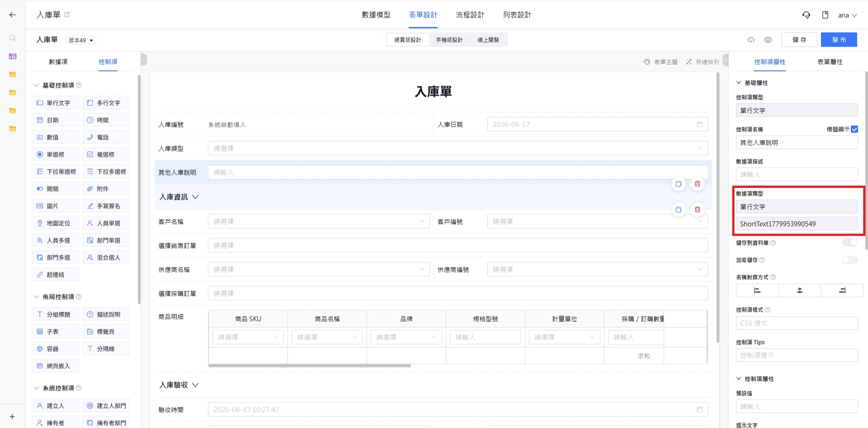Preview the form with eye icon
The height and width of the screenshot is (428, 868).
[x=768, y=40]
